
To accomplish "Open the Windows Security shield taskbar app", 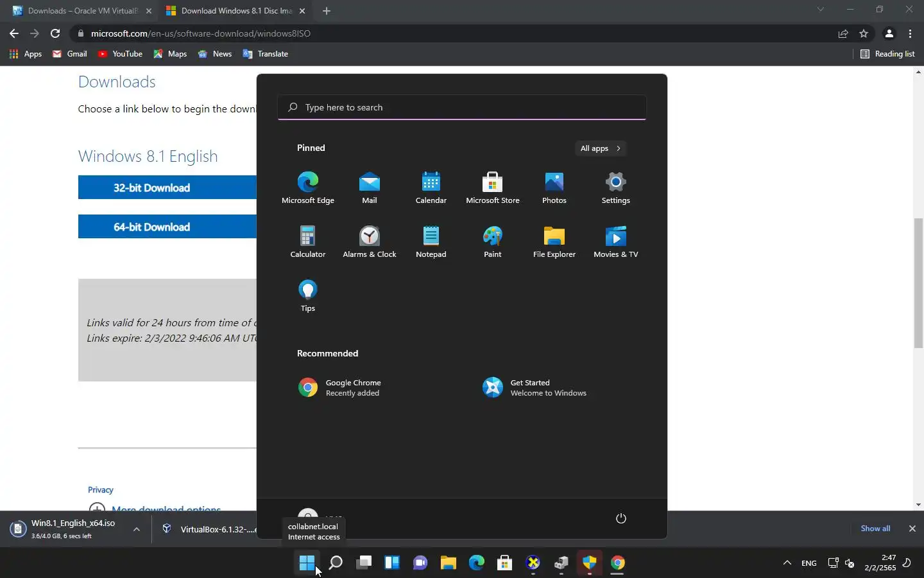I will click(590, 563).
